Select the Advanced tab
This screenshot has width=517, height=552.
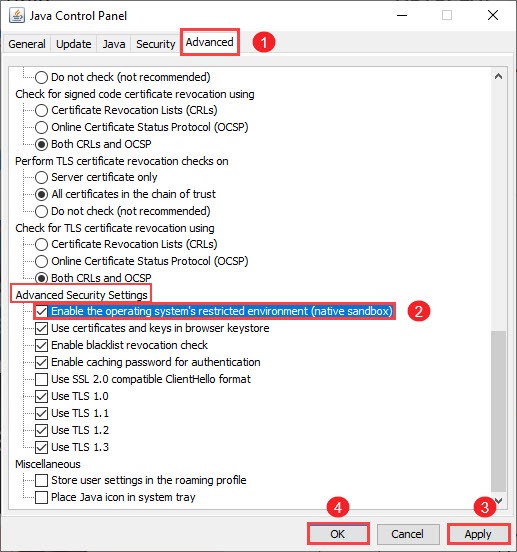[210, 42]
